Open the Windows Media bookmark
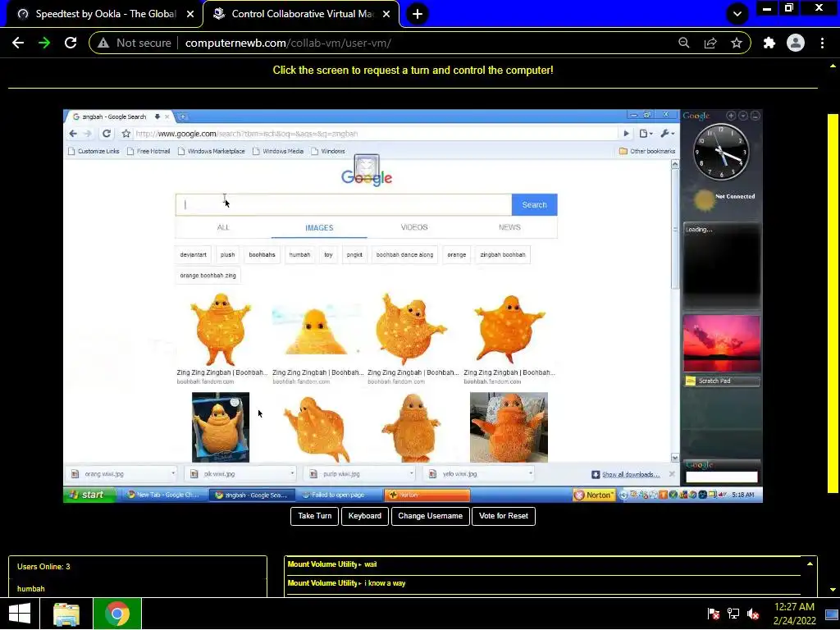The height and width of the screenshot is (630, 840). (278, 151)
